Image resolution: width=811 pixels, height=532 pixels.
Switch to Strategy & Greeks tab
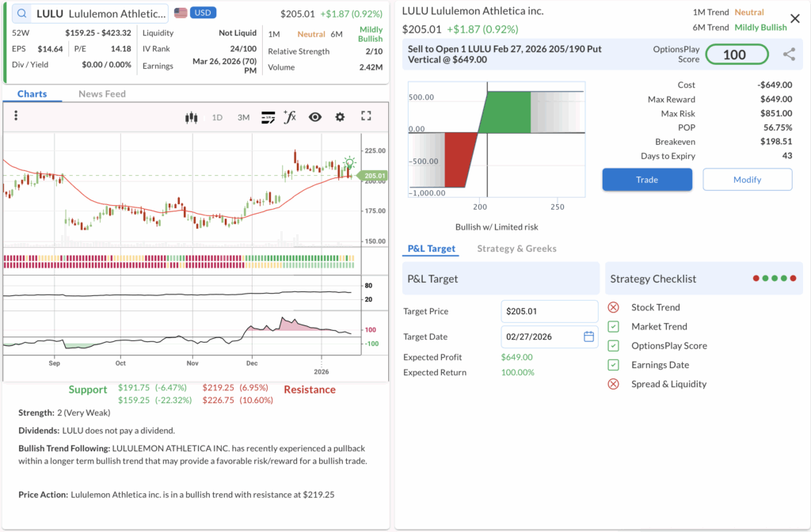pyautogui.click(x=516, y=249)
